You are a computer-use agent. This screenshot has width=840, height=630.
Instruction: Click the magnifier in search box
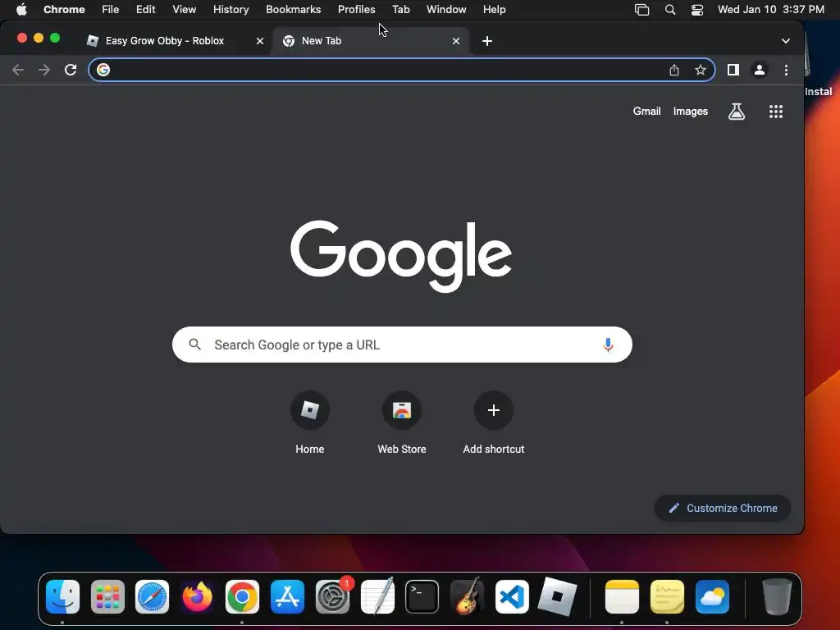[x=195, y=345]
